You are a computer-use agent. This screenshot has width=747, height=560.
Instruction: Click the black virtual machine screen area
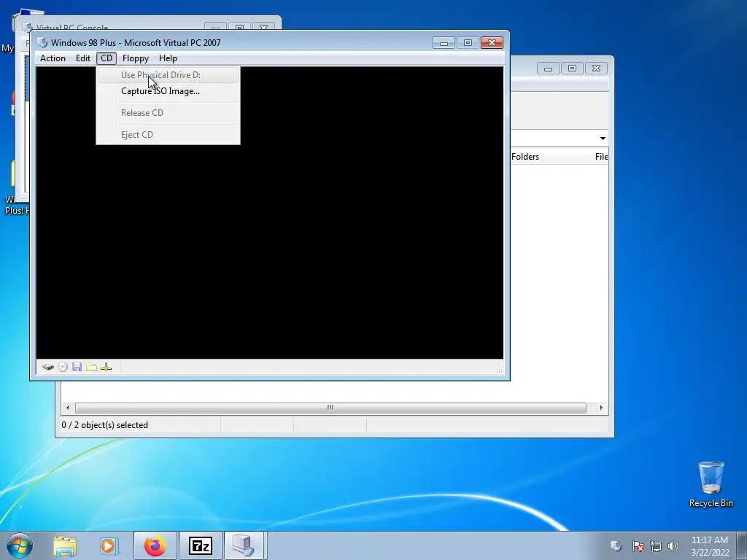270,212
